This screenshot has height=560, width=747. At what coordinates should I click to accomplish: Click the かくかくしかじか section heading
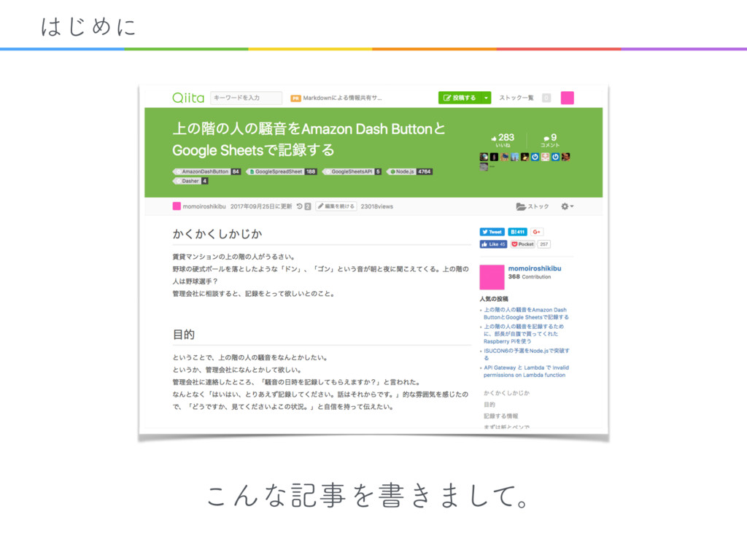(217, 234)
